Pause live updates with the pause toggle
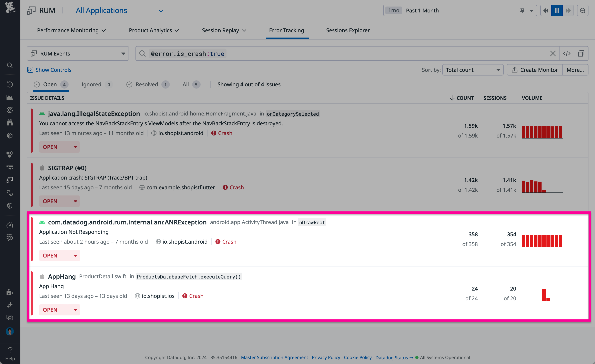This screenshot has width=595, height=364. tap(557, 10)
